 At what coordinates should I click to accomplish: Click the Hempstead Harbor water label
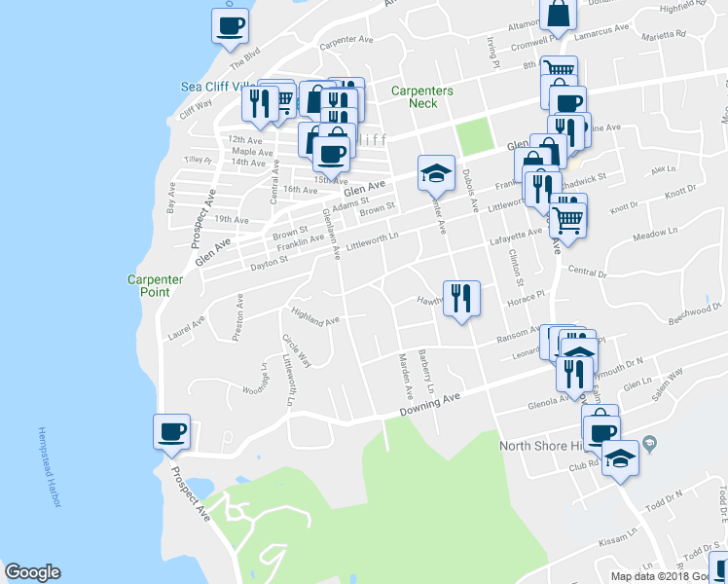click(50, 466)
